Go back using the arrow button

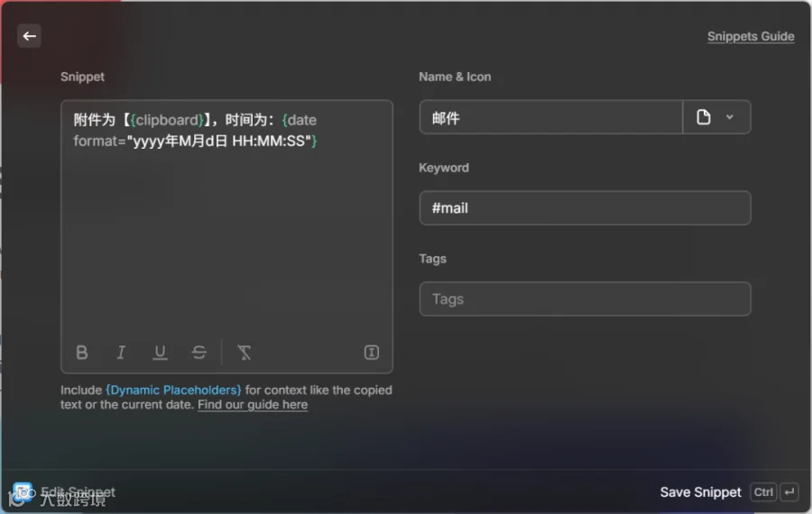click(x=29, y=36)
